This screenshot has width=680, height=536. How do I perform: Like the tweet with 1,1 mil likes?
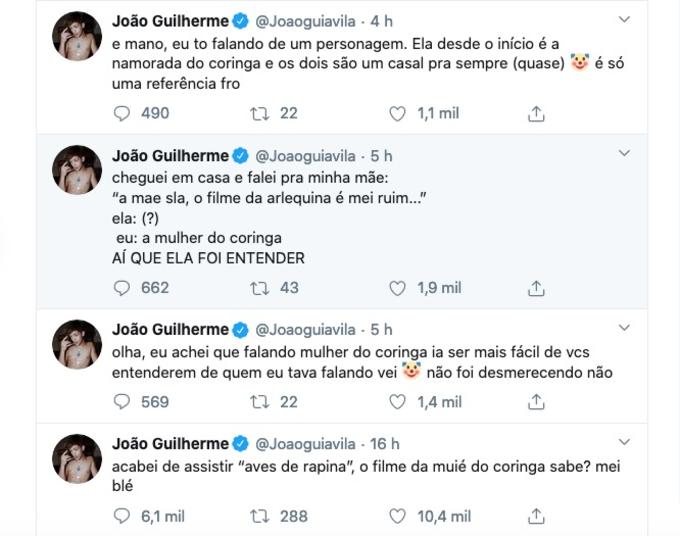tap(397, 114)
